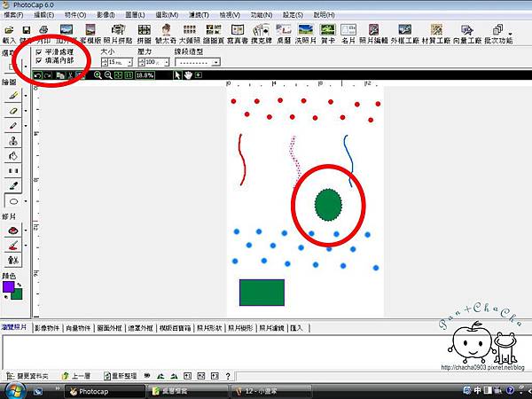This screenshot has width=532, height=399.
Task: Toggle the 平滑處理 smoothing checkbox
Action: click(x=39, y=52)
